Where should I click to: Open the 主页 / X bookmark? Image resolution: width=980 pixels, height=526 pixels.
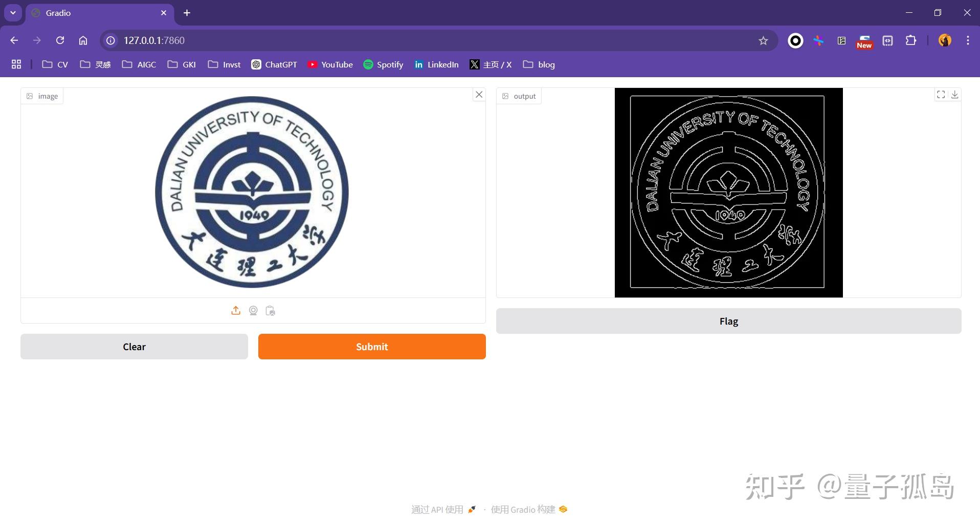(491, 64)
